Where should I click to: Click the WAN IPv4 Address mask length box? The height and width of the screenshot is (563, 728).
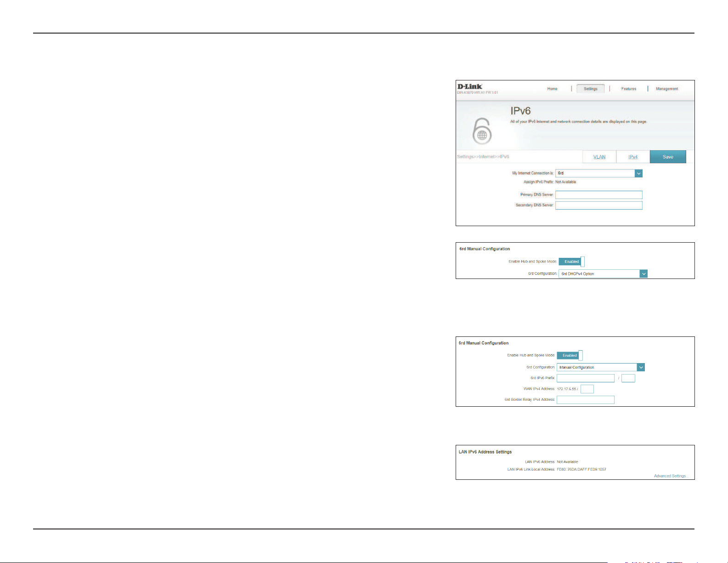[x=587, y=389]
